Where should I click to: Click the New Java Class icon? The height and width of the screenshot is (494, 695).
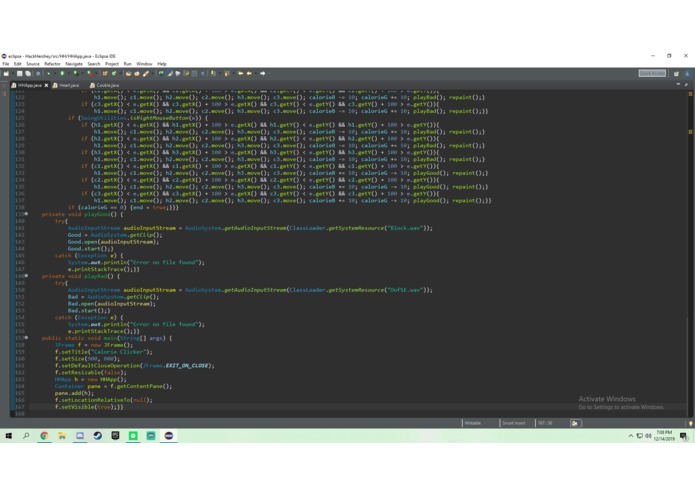point(114,73)
